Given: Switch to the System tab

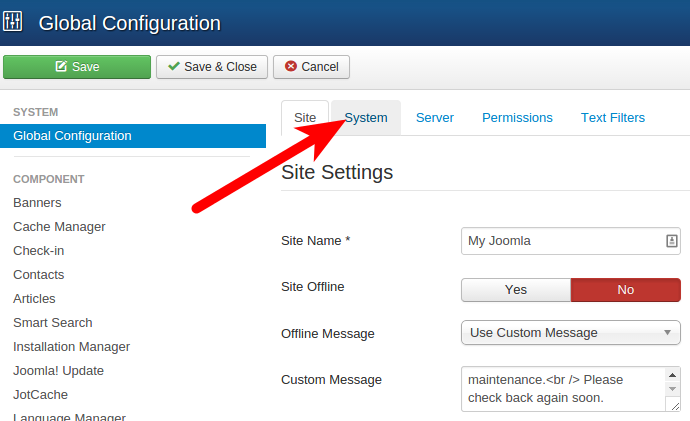Looking at the screenshot, I should [x=366, y=118].
